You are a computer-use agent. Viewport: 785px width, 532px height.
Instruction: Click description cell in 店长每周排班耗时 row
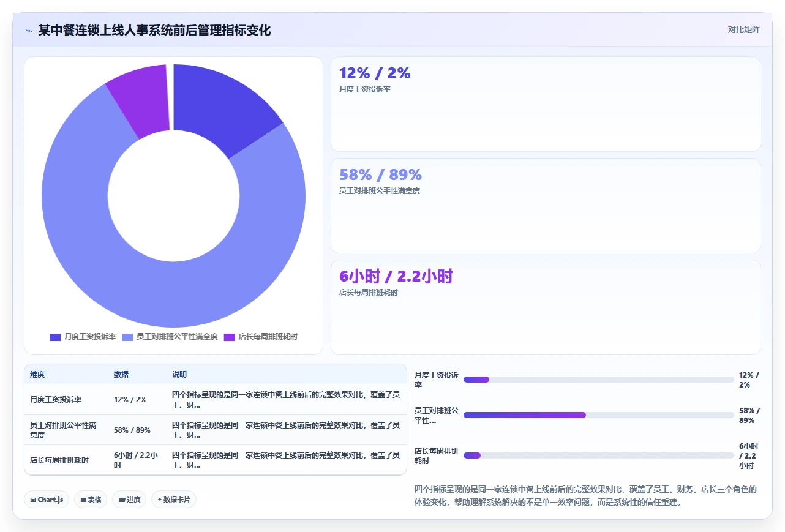click(x=286, y=460)
